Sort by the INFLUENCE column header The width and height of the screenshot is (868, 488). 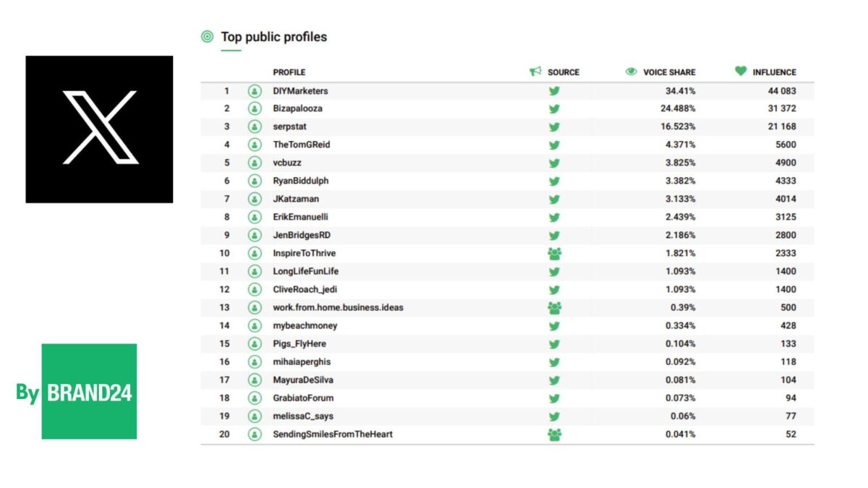point(774,72)
